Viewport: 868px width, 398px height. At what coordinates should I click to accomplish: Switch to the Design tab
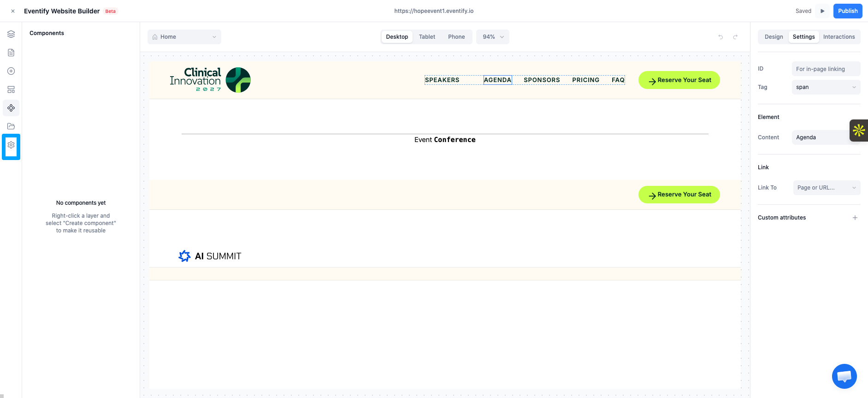tap(774, 37)
